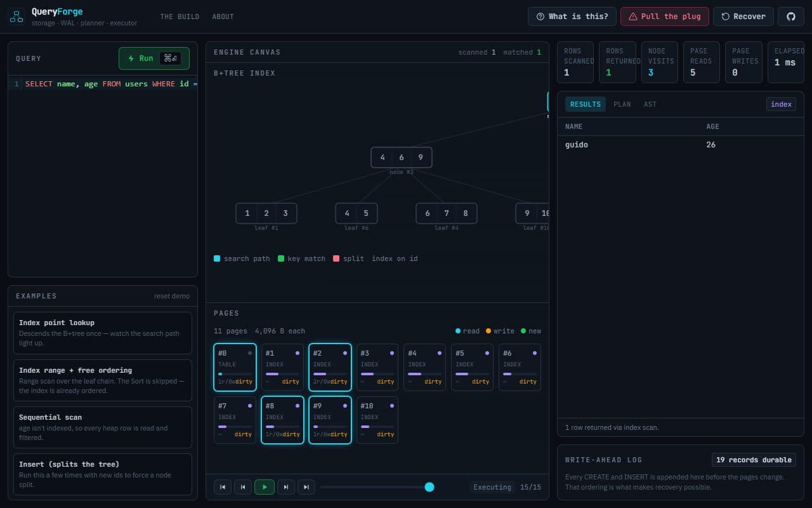Select page #6 INDEX card
812x508 pixels.
(520, 367)
